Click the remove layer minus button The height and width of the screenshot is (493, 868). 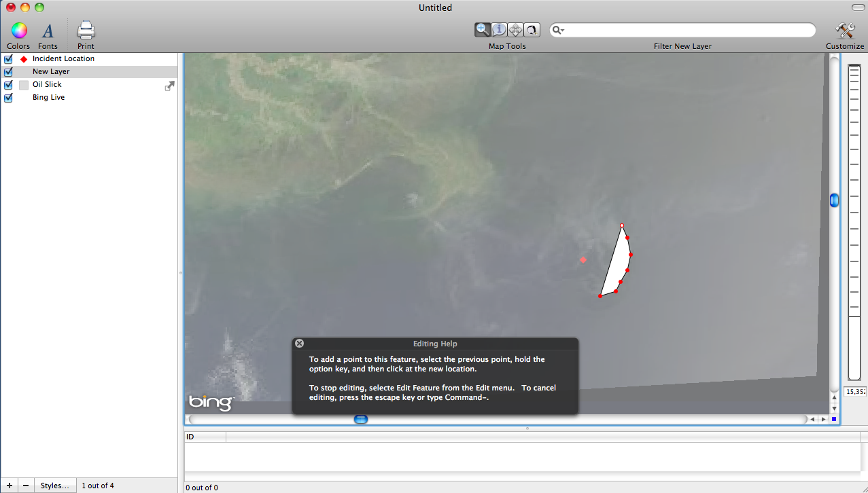26,486
